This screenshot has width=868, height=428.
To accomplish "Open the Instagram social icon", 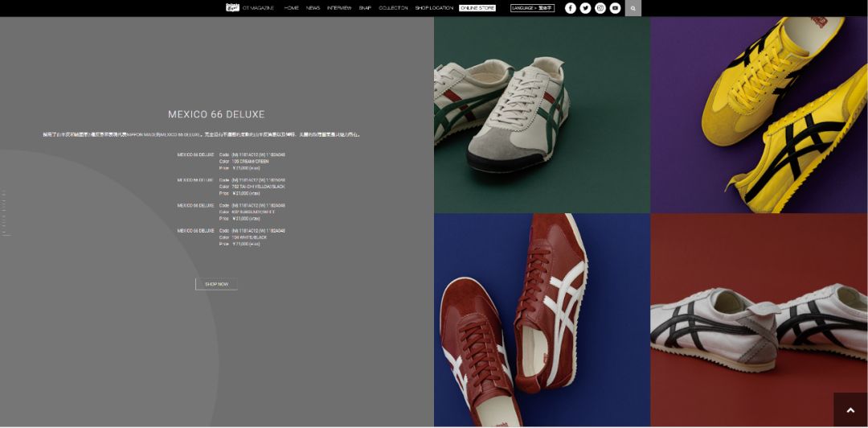I will pos(600,8).
